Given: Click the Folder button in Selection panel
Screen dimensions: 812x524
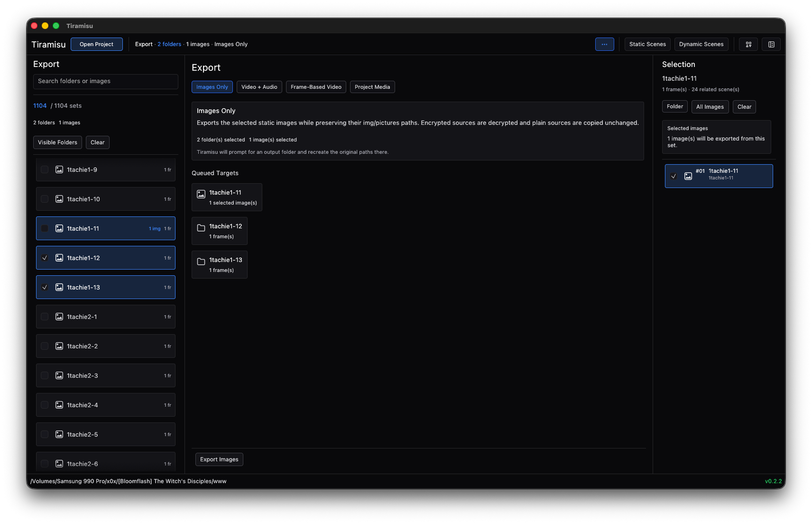Looking at the screenshot, I should tap(675, 107).
